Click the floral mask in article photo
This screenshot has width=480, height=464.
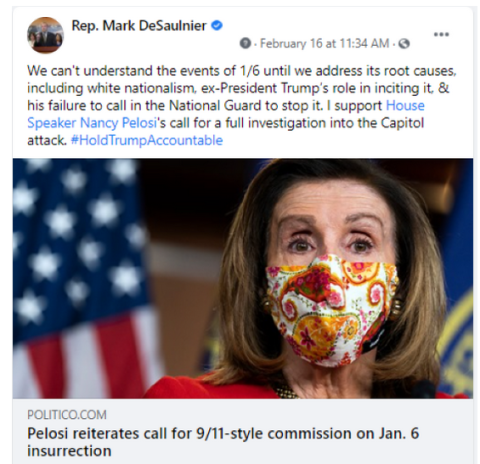331,308
